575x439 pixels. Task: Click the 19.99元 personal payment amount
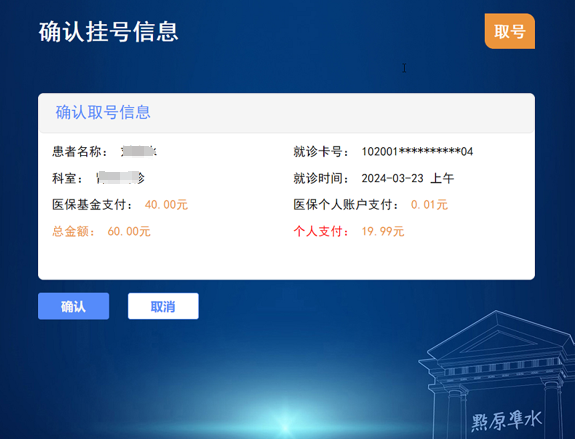[383, 231]
